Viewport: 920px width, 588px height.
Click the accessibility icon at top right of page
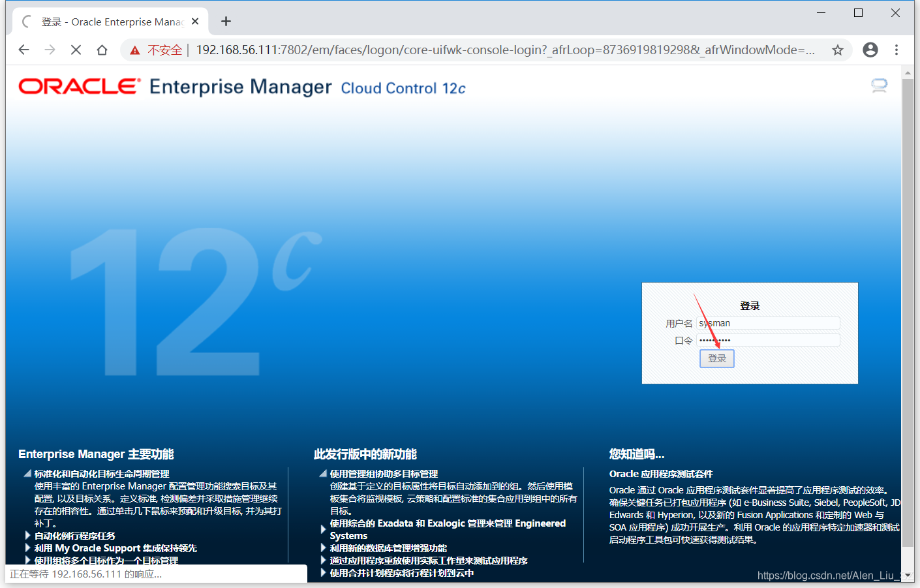point(880,85)
